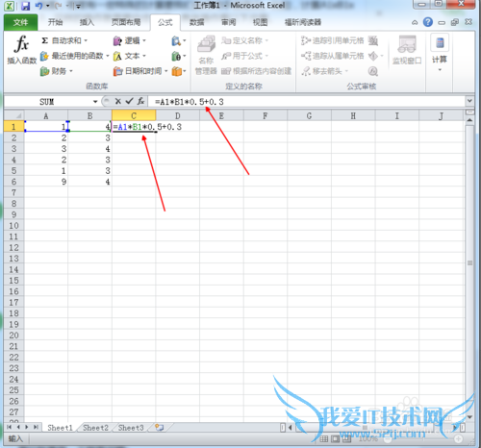This screenshot has height=448, width=481.
Task: Expand the Define Name dropdown arrow
Action: click(266, 40)
